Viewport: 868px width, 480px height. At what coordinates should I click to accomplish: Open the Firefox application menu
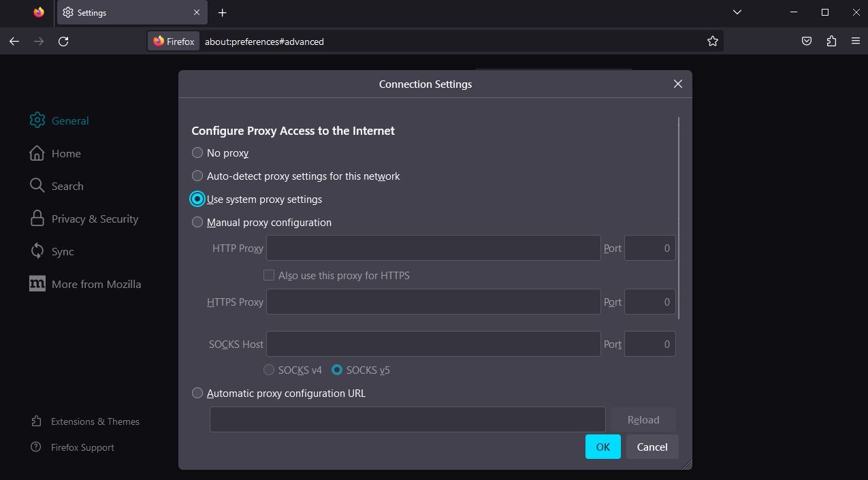(x=855, y=41)
